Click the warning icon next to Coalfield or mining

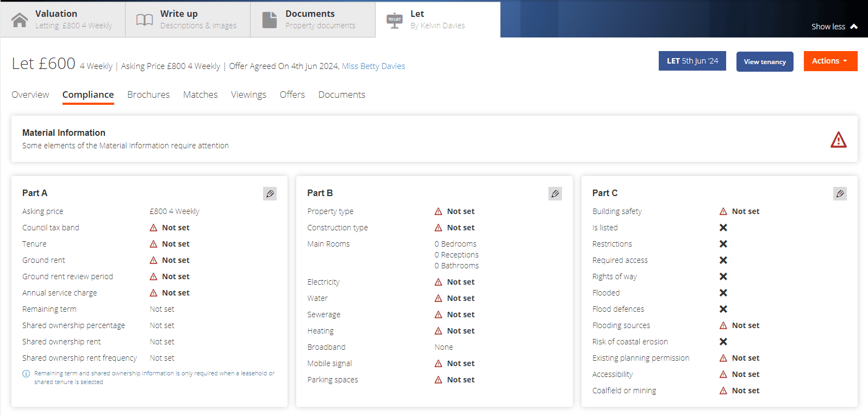click(x=723, y=391)
